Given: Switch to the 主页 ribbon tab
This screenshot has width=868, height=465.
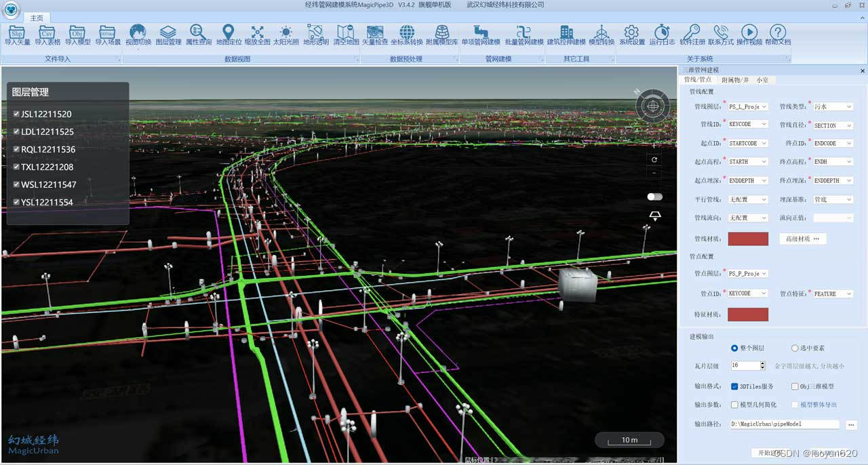Looking at the screenshot, I should click(37, 18).
